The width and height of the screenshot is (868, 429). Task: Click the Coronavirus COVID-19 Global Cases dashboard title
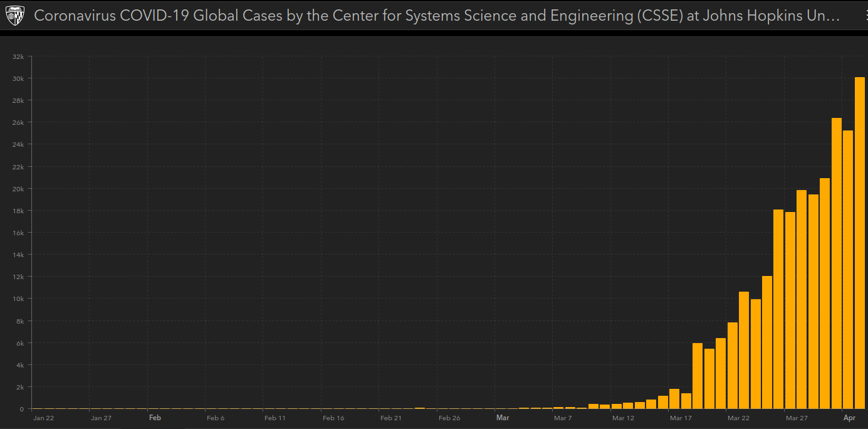437,16
